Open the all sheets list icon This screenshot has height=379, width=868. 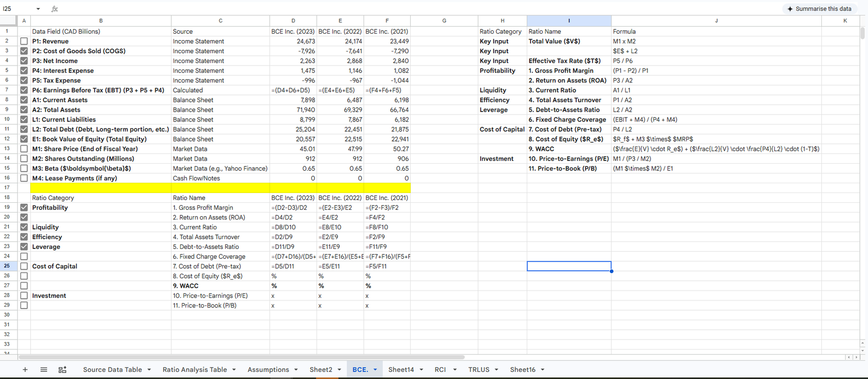44,369
